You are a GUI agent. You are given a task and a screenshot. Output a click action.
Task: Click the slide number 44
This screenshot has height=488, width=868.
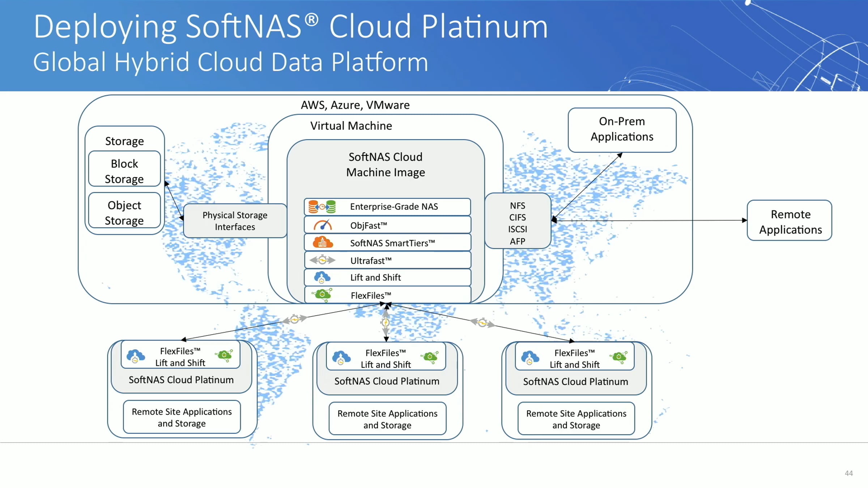click(x=848, y=473)
